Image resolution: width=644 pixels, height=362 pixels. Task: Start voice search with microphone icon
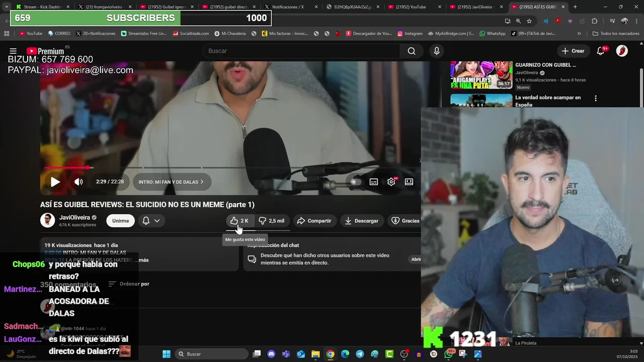click(x=436, y=51)
